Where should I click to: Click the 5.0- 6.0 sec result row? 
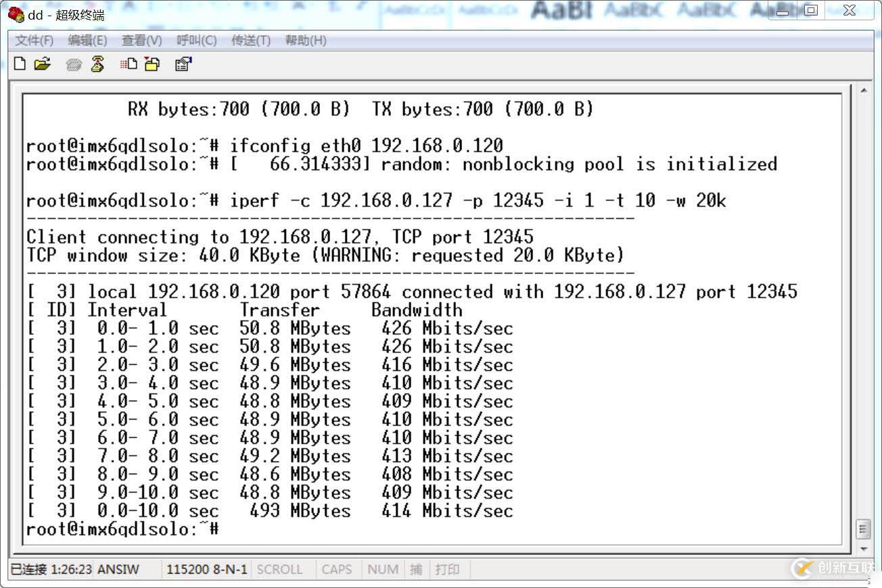[x=270, y=420]
